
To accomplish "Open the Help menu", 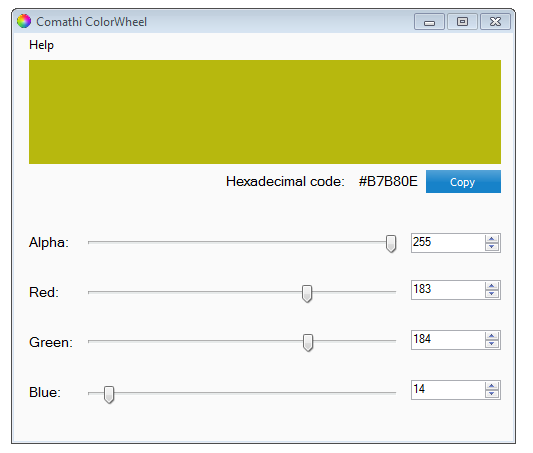I will pos(41,45).
